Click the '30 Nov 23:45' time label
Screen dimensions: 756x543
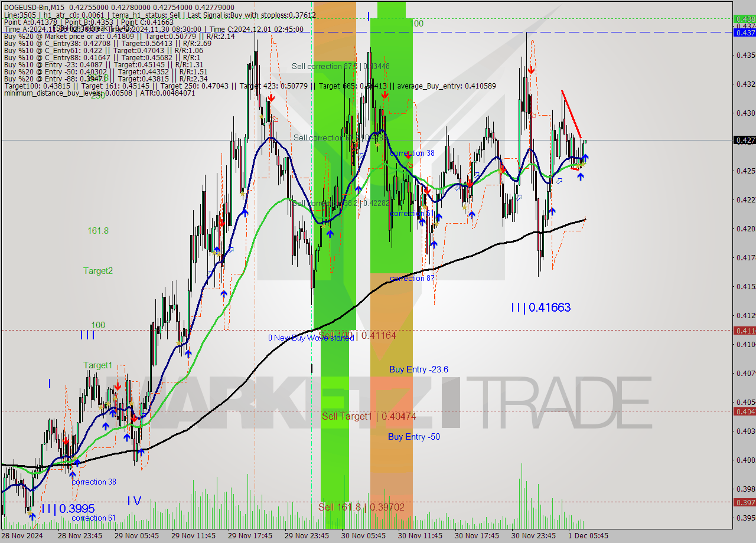coord(533,535)
